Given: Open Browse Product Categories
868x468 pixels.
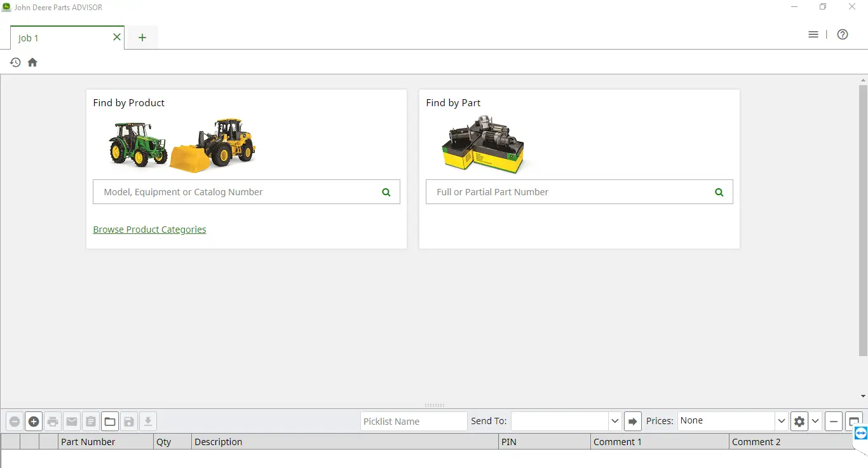Looking at the screenshot, I should point(149,230).
